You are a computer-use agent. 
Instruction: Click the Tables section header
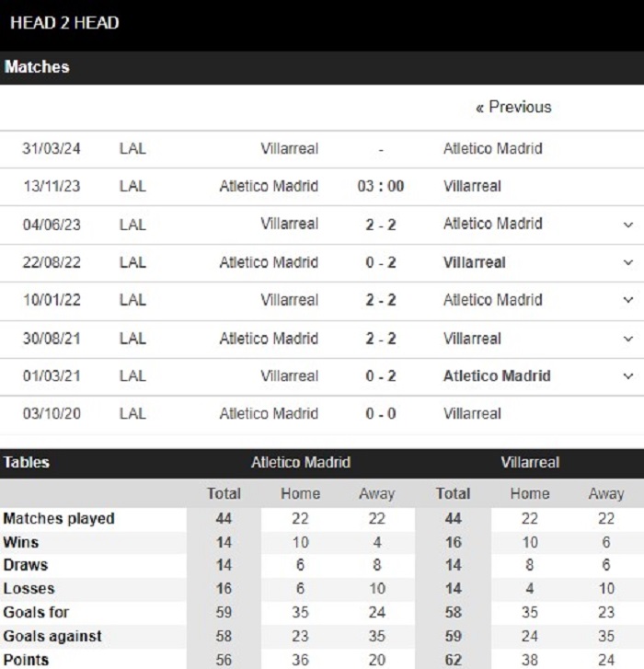tap(27, 463)
